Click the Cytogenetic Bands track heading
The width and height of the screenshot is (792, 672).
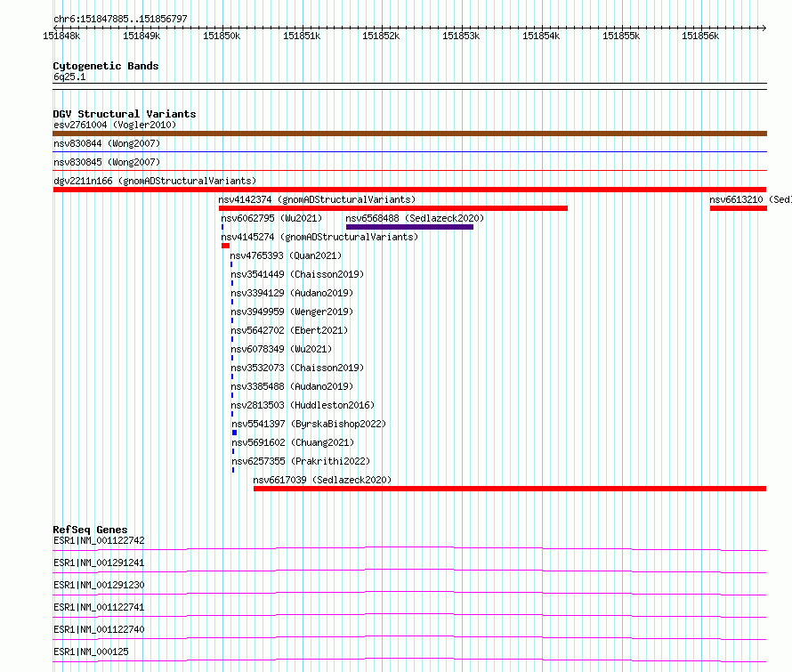point(106,66)
